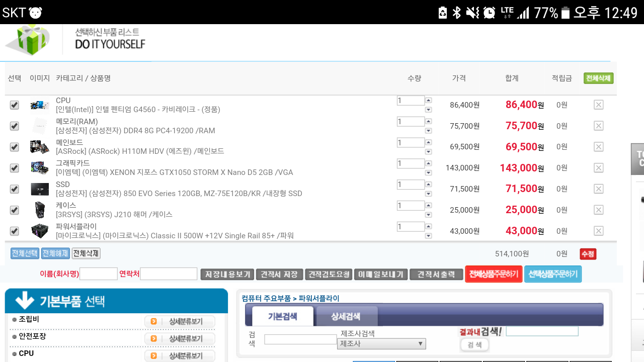Open the Pentium G4560 CPU product thumbnail
Viewport: 644px width, 362px height.
pyautogui.click(x=40, y=105)
